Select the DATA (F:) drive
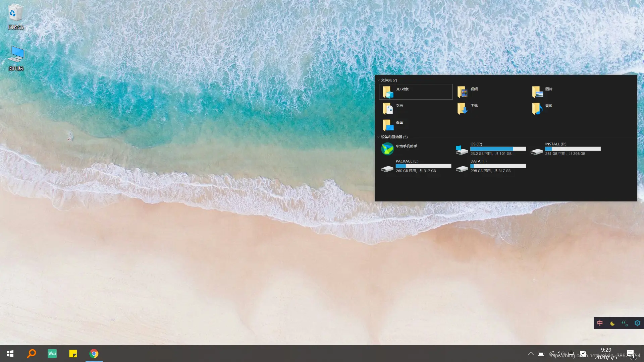 pyautogui.click(x=490, y=166)
